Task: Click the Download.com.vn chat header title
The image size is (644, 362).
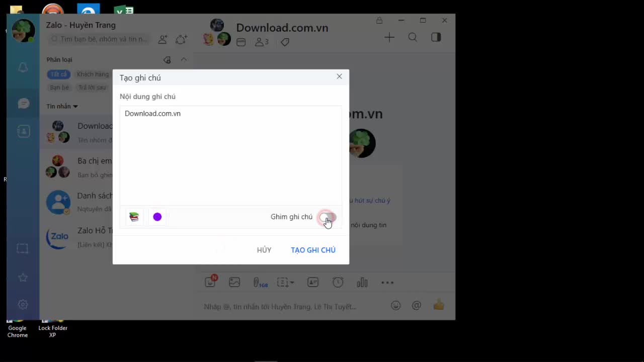Action: 282,28
